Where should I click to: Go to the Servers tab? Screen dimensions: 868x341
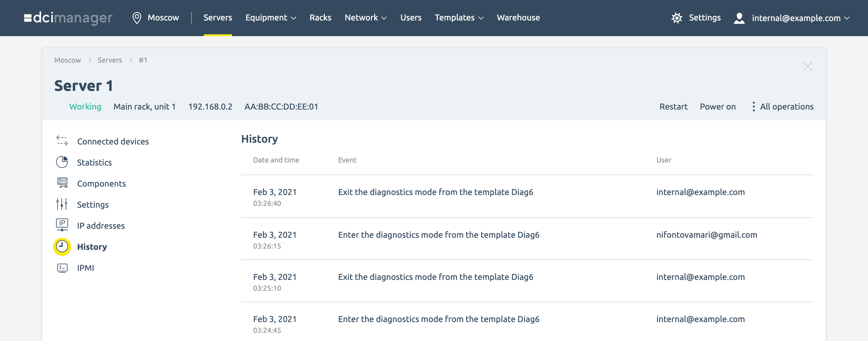pyautogui.click(x=218, y=17)
